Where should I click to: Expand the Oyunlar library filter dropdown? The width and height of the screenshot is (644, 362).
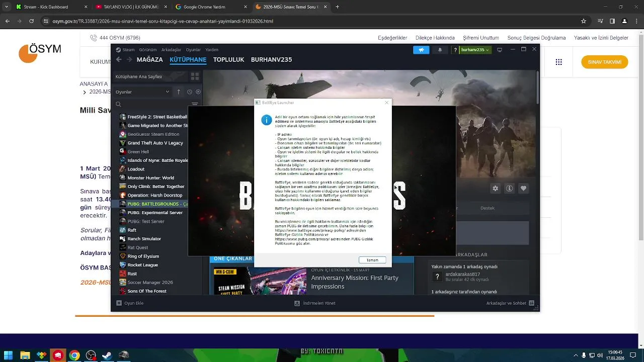142,92
